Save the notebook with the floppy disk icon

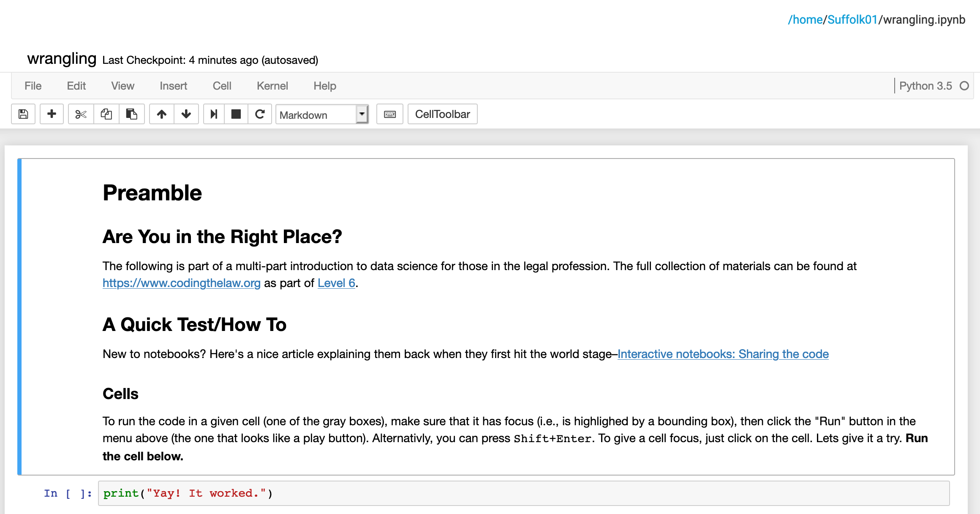pos(23,114)
